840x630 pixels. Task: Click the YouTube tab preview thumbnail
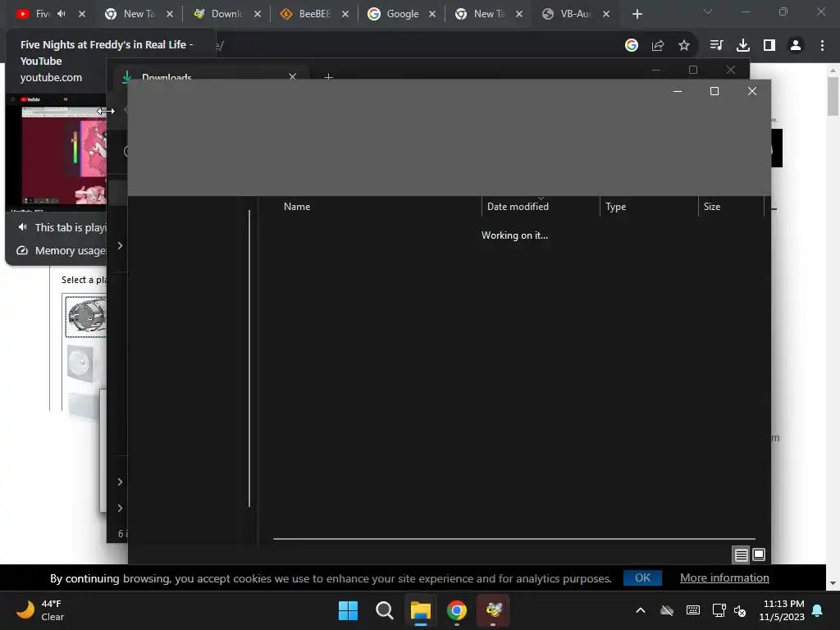57,152
